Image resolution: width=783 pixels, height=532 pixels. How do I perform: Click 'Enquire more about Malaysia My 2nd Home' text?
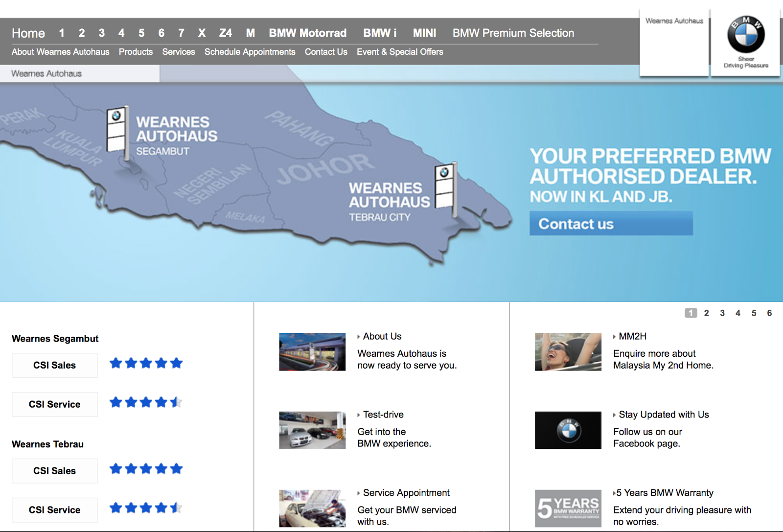click(663, 359)
